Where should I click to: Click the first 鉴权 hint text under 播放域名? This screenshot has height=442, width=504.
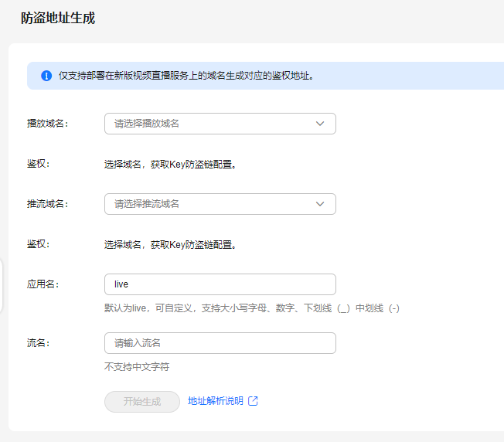[x=170, y=164]
